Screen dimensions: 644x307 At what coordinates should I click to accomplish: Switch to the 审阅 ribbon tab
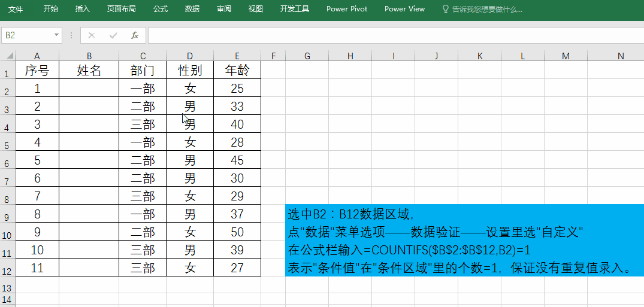pos(224,9)
